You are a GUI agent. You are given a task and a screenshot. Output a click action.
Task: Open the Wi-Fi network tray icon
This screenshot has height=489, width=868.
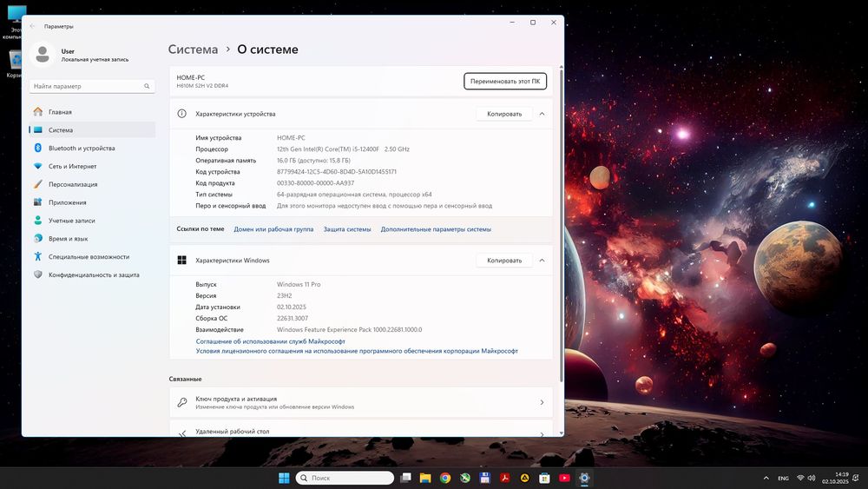click(x=800, y=478)
